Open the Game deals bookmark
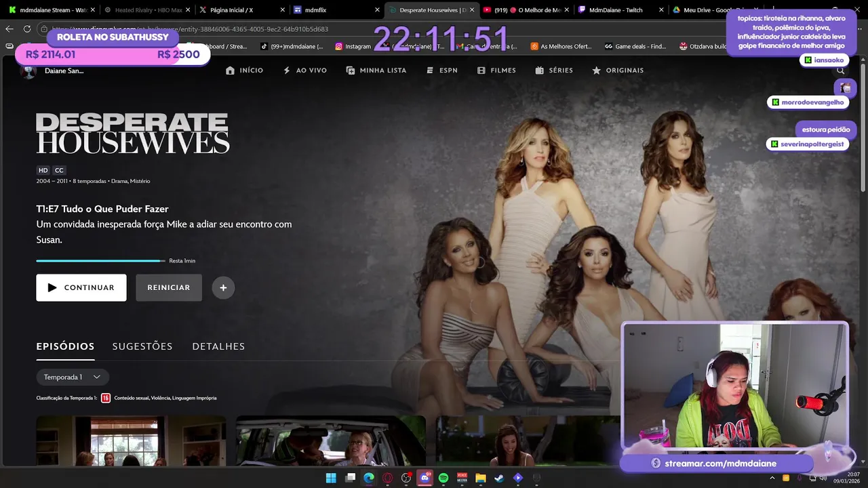 (x=635, y=46)
